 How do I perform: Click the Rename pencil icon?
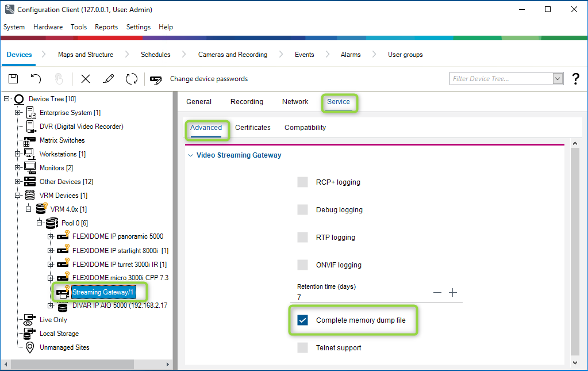(108, 79)
